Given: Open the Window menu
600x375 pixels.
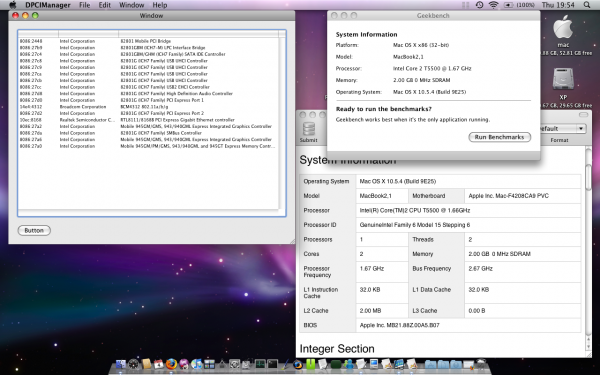Looking at the screenshot, I should tap(131, 5).
